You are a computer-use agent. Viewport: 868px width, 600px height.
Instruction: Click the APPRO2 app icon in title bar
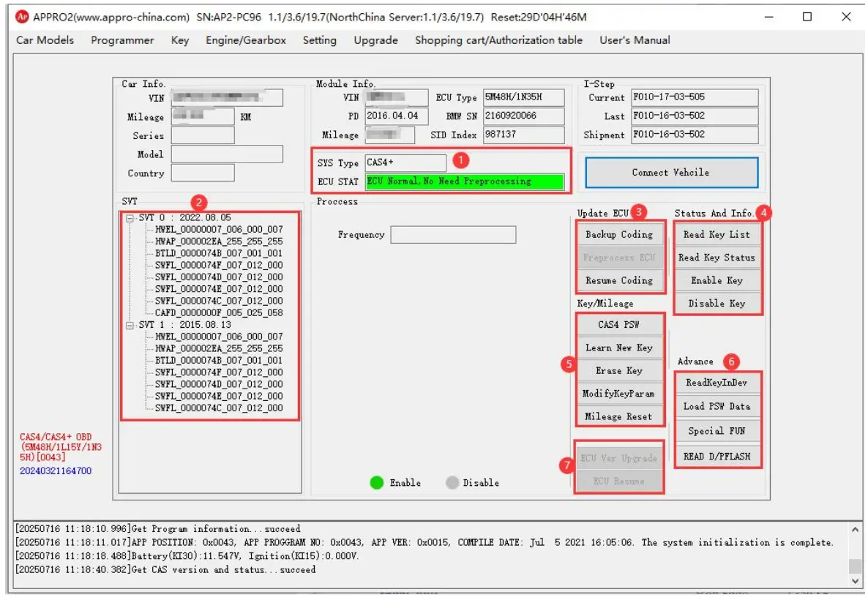coord(22,17)
